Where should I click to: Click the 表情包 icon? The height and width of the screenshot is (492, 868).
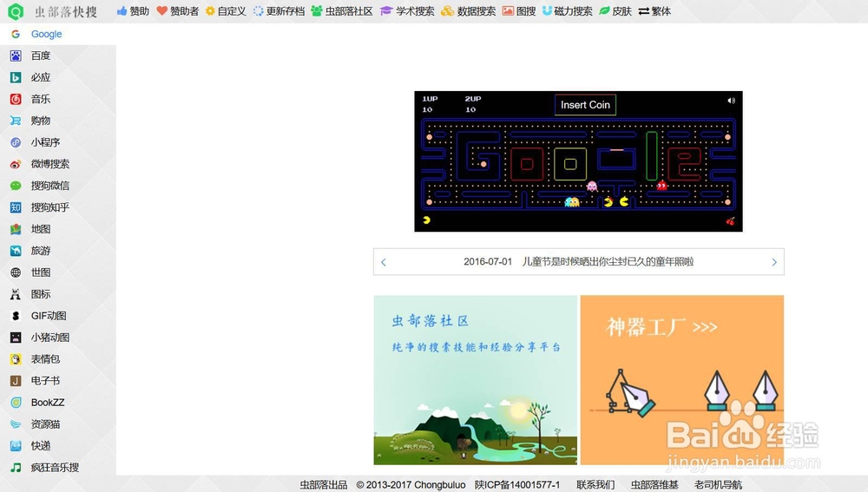[16, 359]
